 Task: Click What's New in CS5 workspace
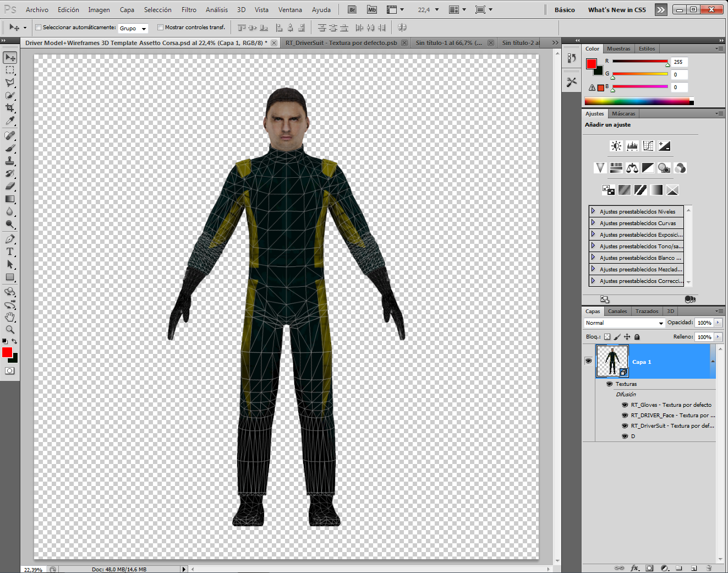(617, 10)
